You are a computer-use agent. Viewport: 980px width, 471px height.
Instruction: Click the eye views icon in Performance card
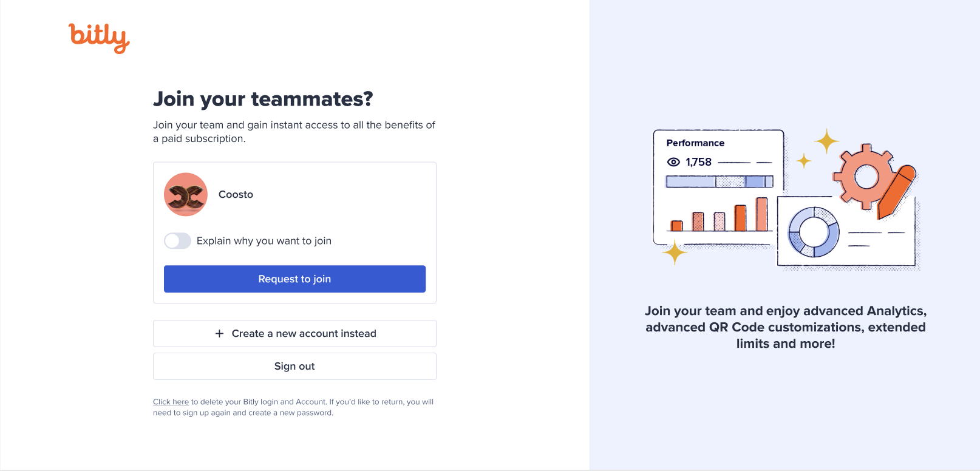673,162
